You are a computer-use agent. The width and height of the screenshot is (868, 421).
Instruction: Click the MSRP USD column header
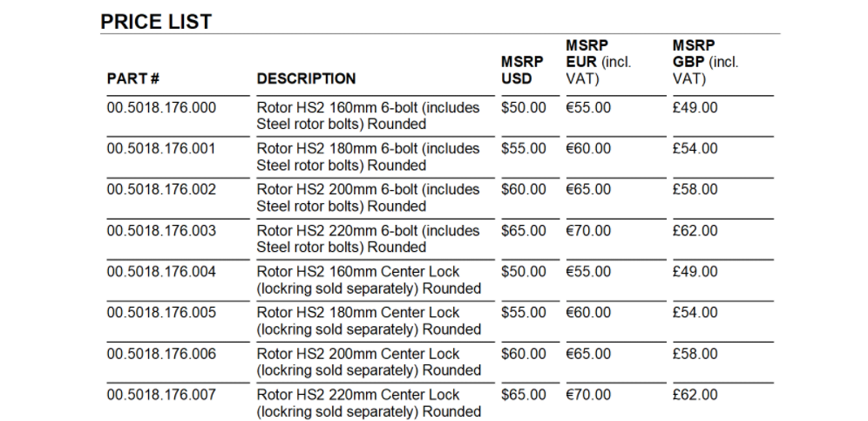[x=522, y=70]
